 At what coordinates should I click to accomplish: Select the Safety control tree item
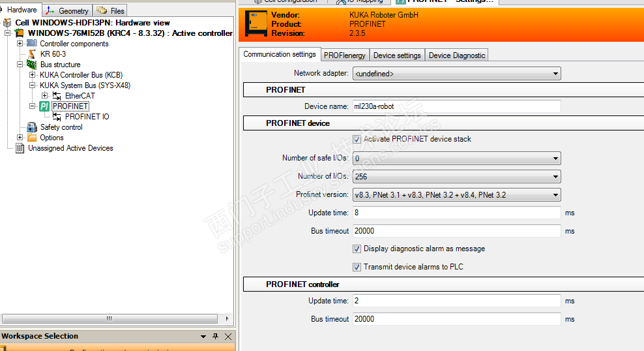[61, 127]
